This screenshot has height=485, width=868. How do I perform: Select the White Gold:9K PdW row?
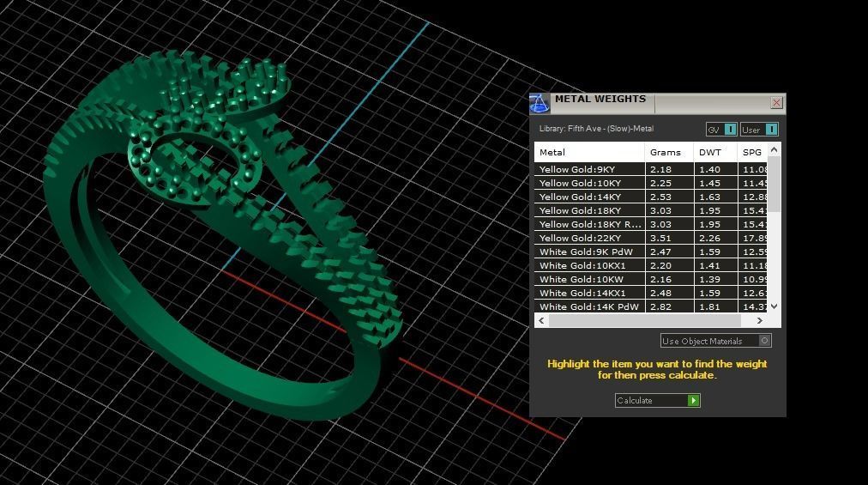tap(650, 252)
